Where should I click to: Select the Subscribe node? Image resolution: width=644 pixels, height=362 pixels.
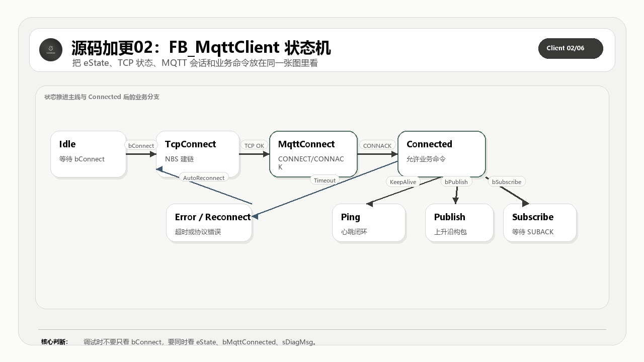coord(540,223)
